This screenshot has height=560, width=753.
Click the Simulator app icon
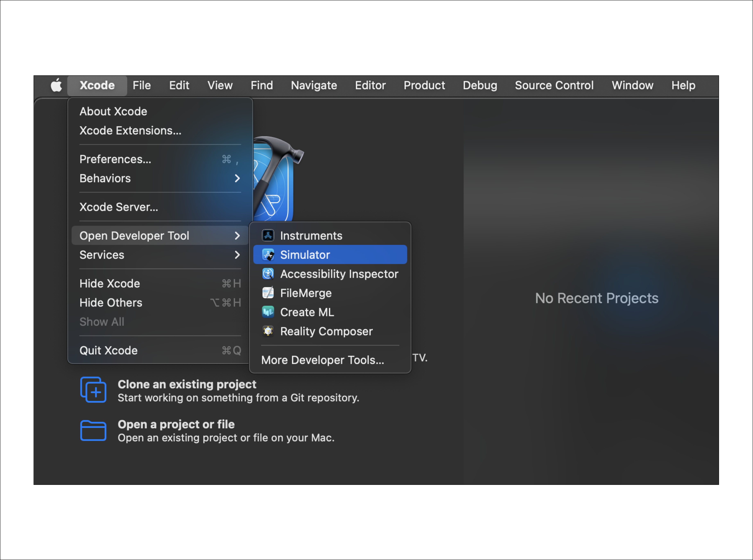tap(268, 255)
